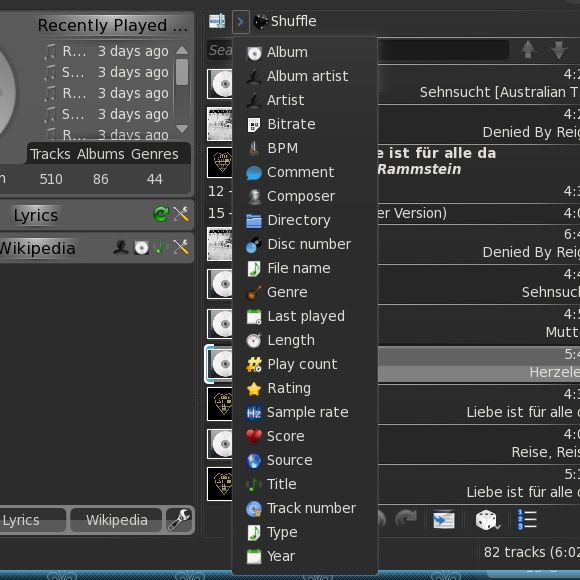Click heart cover thumbnail of playing track
The width and height of the screenshot is (580, 580).
220,162
